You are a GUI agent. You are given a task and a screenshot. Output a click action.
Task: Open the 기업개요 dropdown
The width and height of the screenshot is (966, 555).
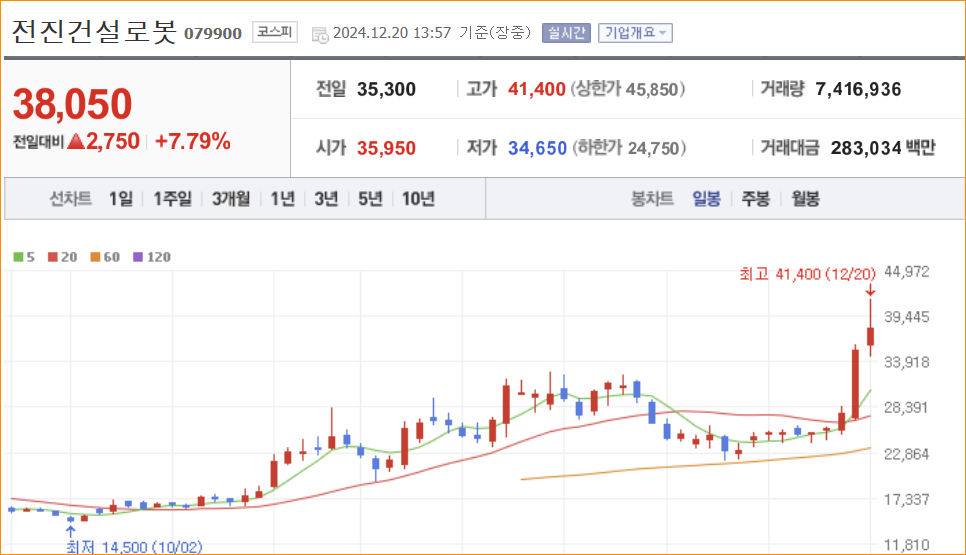635,33
